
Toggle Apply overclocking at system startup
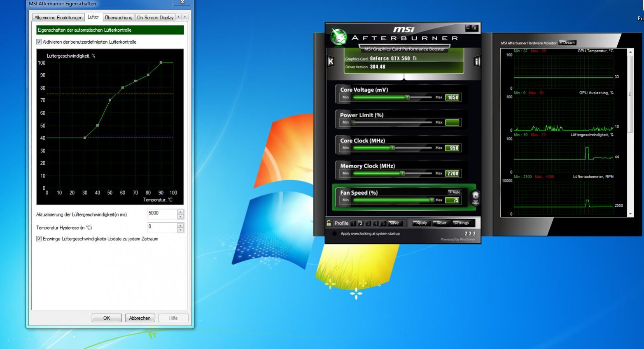(334, 234)
